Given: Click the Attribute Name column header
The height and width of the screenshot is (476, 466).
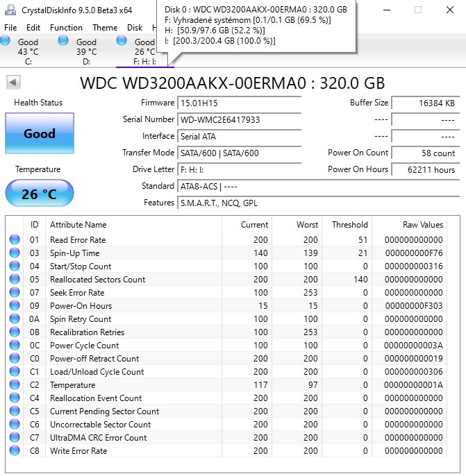Looking at the screenshot, I should (133, 225).
